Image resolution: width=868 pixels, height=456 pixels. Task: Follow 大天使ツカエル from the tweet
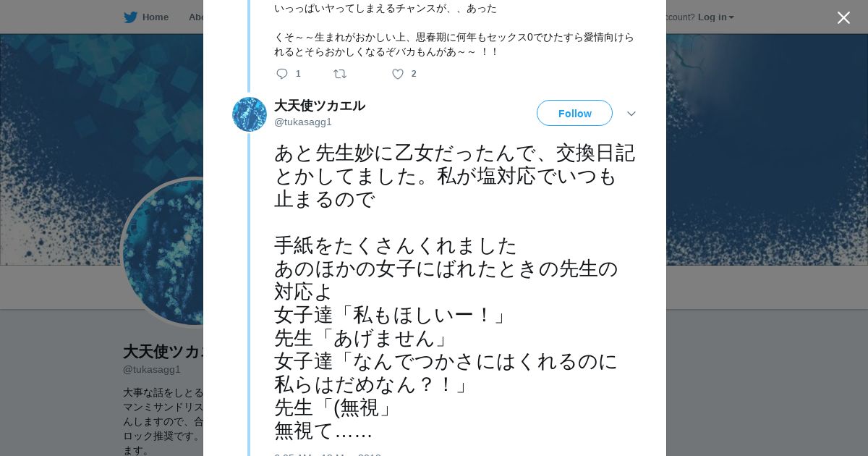tap(574, 114)
